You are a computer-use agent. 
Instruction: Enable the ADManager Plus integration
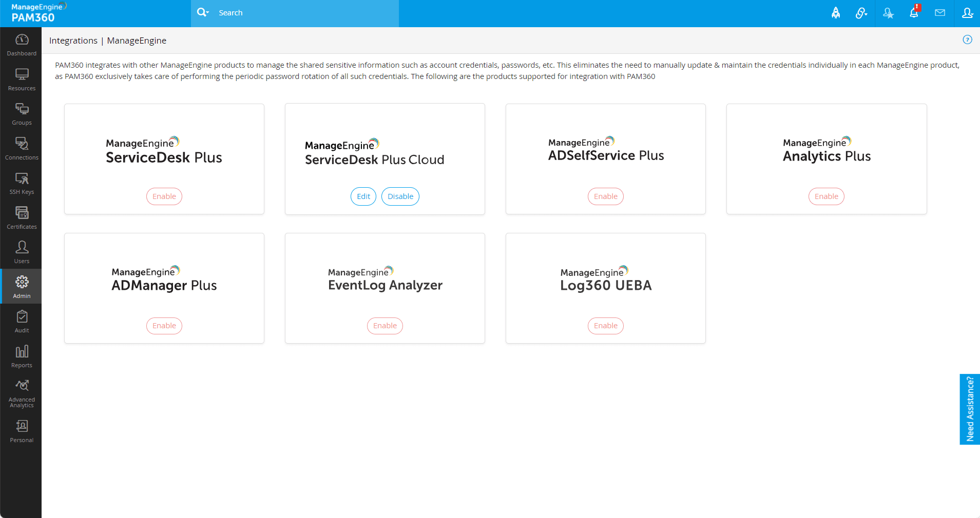[164, 326]
